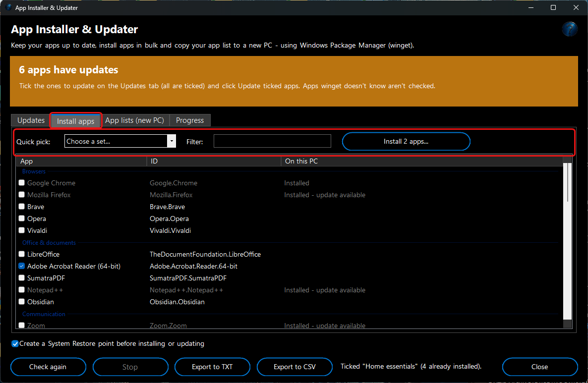Image resolution: width=588 pixels, height=383 pixels.
Task: Tick the Mozilla Firefox checkbox
Action: (22, 195)
